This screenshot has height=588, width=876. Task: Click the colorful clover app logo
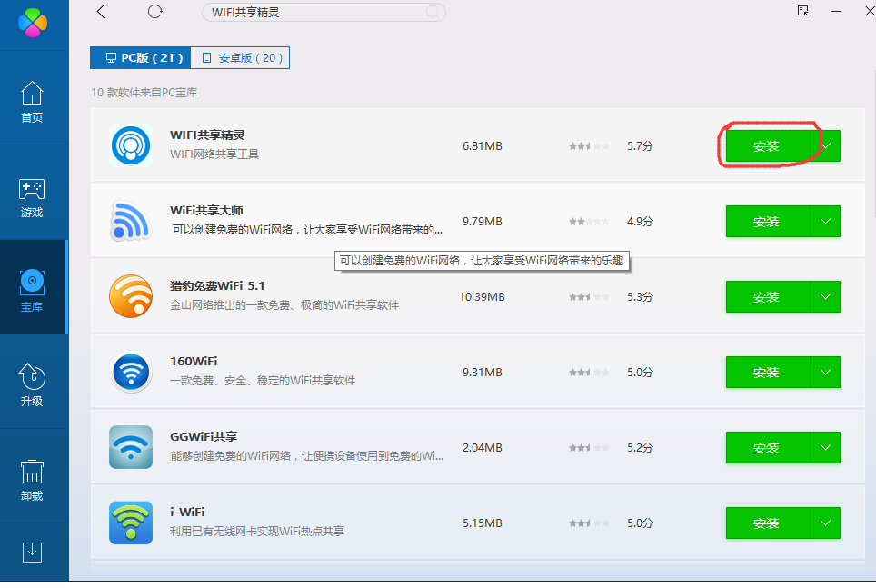point(33,23)
